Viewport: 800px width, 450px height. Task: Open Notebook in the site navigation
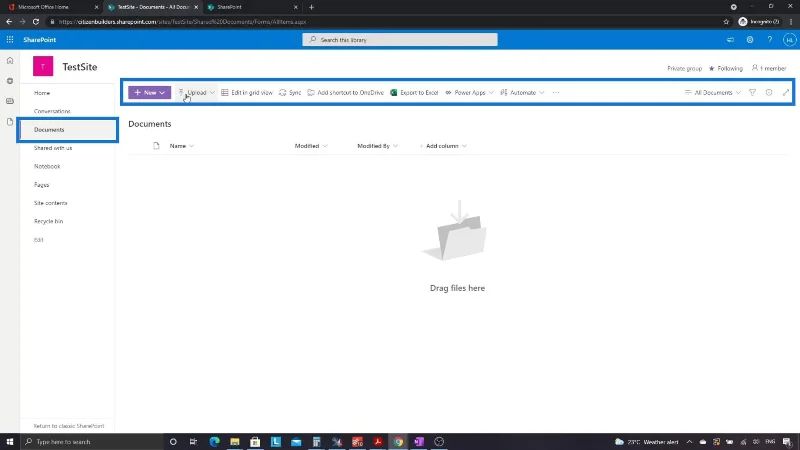47,166
